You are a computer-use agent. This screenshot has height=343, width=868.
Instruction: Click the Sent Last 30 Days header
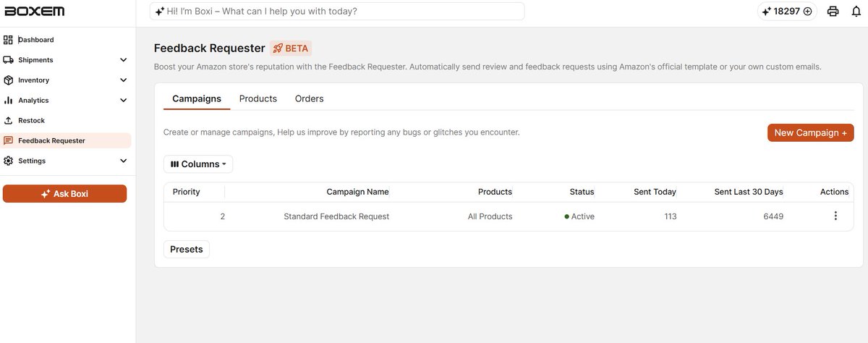749,192
